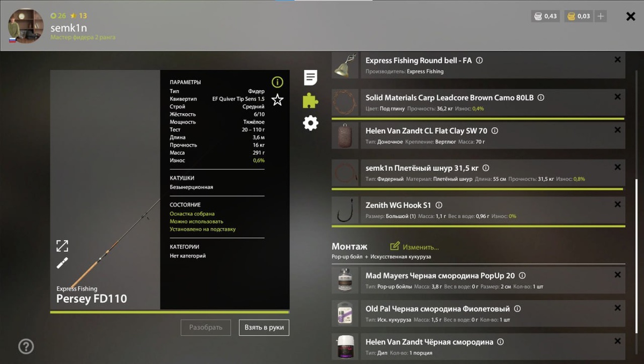This screenshot has height=364, width=644.
Task: Click the Взять в руки button
Action: (x=264, y=327)
